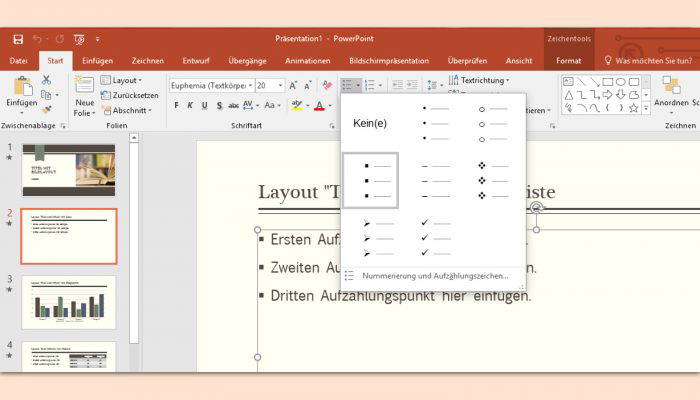Decrease the list indent level

click(x=397, y=85)
